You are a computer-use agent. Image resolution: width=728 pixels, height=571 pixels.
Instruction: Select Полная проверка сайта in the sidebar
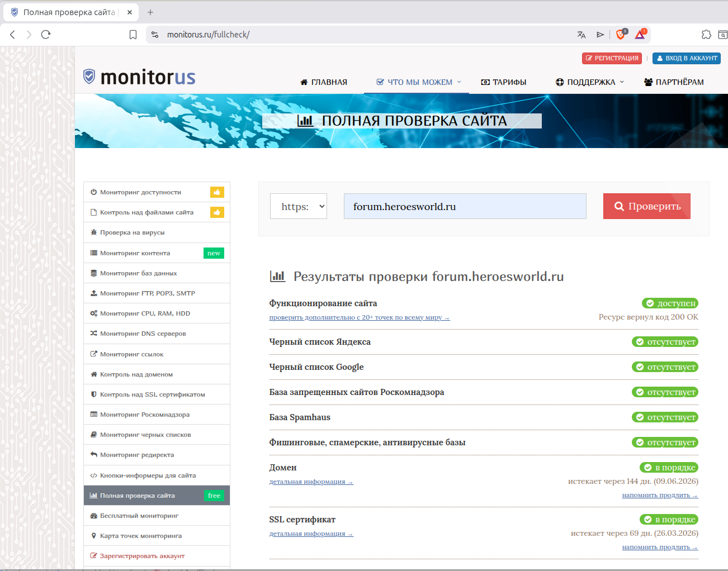coord(157,496)
